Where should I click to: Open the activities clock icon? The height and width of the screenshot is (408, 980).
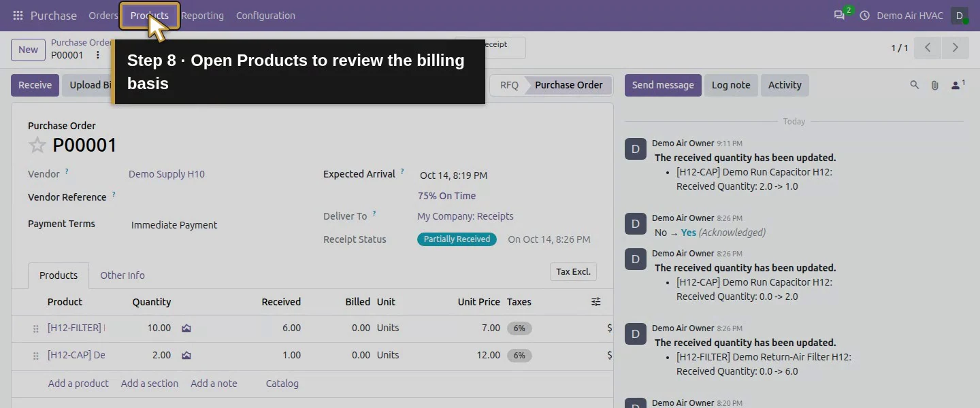pos(865,16)
